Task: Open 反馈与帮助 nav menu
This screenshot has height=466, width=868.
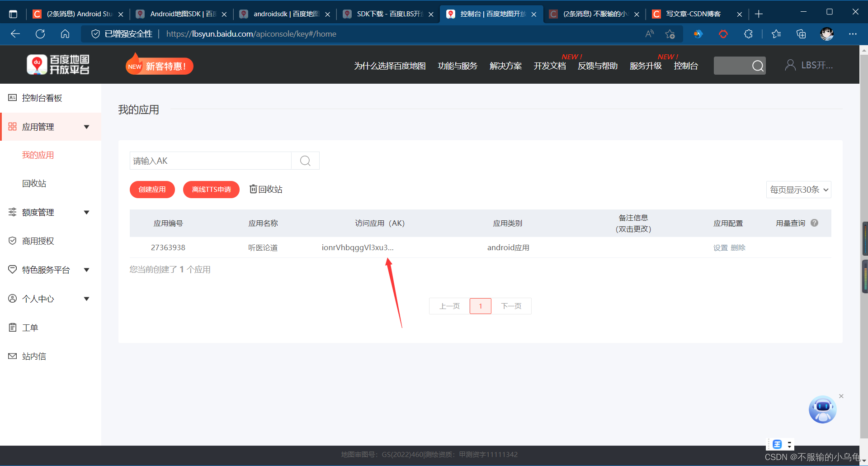Action: [x=598, y=66]
